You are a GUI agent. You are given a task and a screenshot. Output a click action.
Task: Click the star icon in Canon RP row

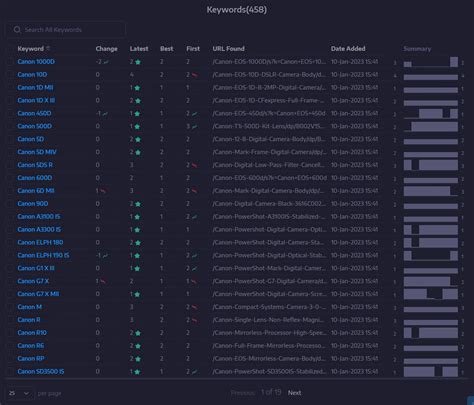[138, 359]
